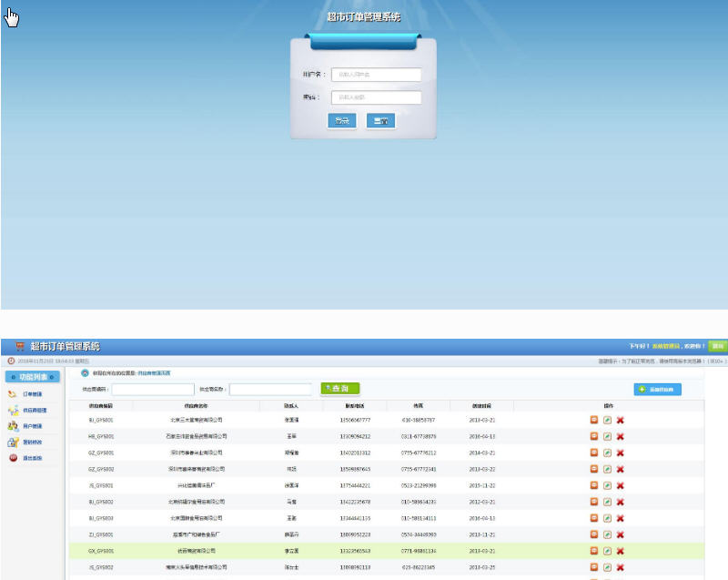Click the red delete icon for GZ_GYS001
Image resolution: width=728 pixels, height=580 pixels.
[620, 453]
